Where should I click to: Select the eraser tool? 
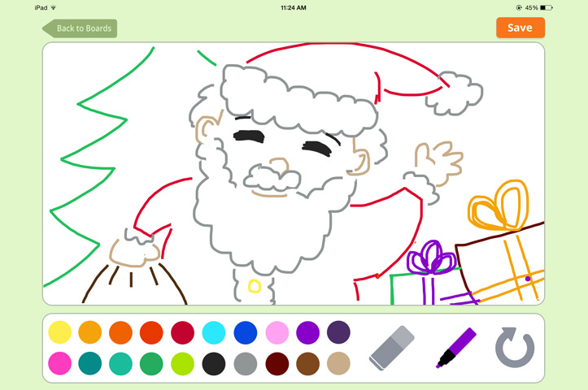392,348
